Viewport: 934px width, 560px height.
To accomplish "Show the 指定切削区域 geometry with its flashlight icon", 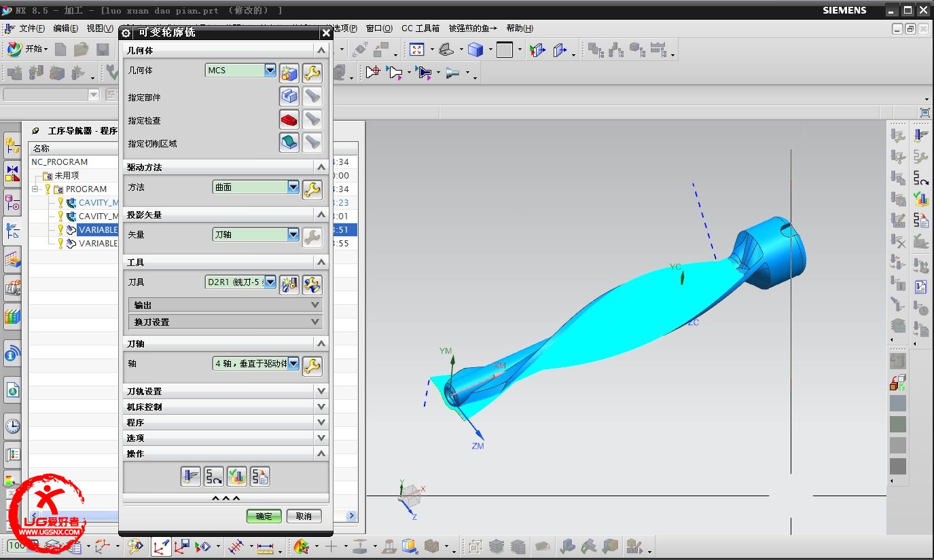I will [312, 143].
